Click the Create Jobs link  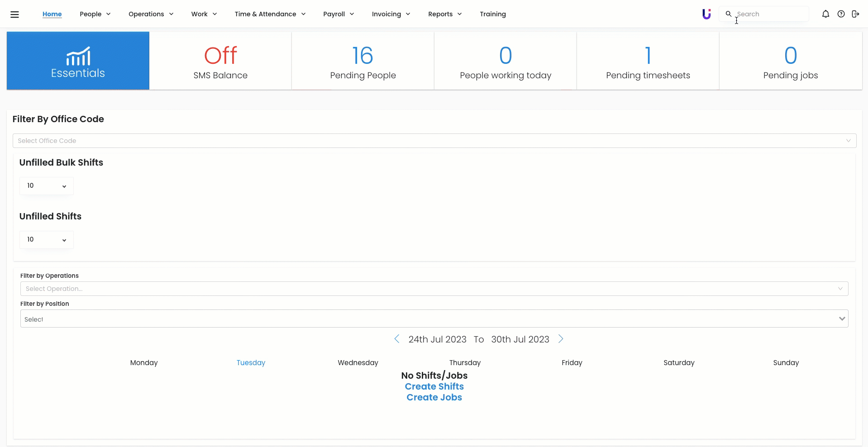click(x=434, y=397)
